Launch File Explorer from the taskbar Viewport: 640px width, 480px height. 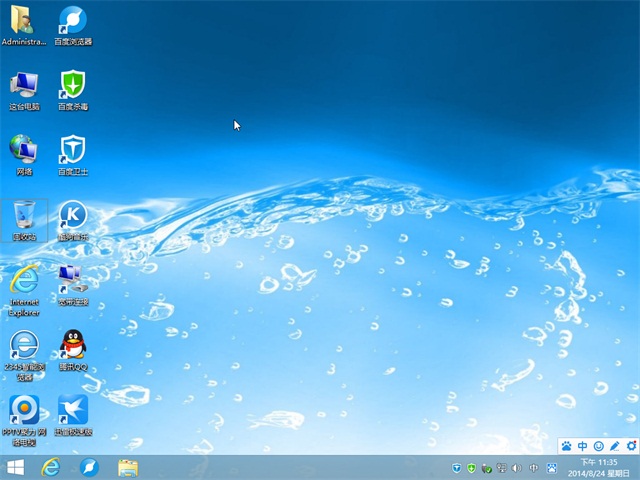[x=127, y=467]
